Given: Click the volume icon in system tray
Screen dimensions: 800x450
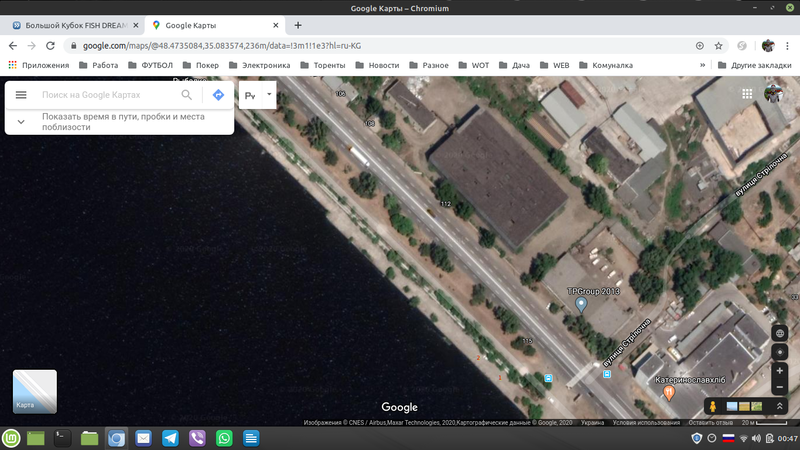Looking at the screenshot, I should click(756, 438).
